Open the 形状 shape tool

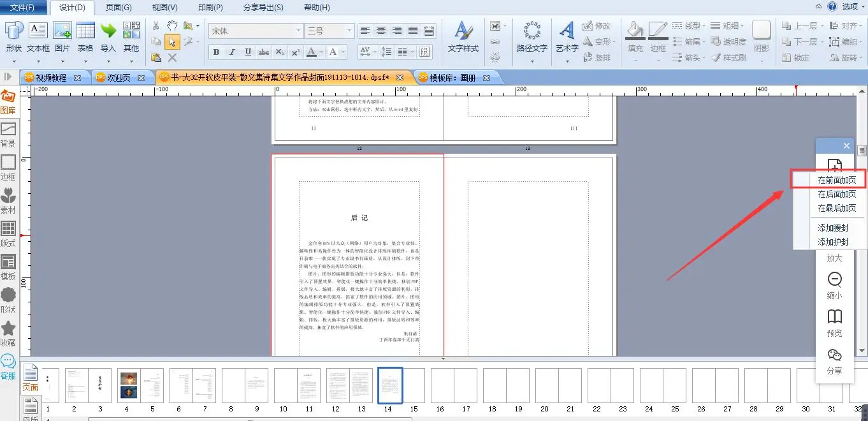point(13,37)
